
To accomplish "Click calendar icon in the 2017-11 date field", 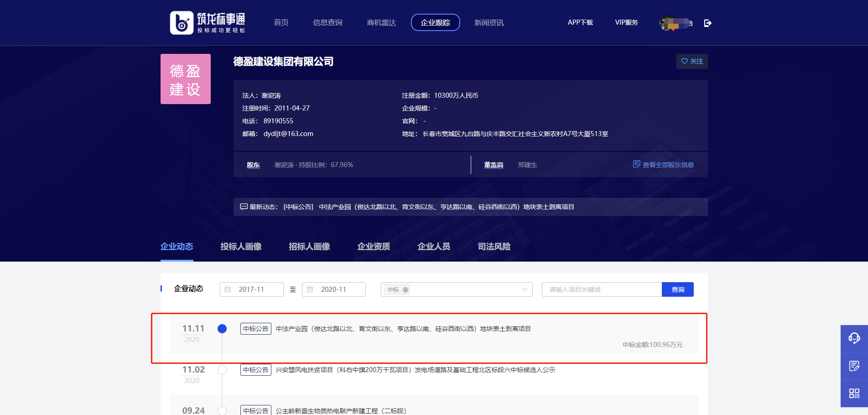I will pyautogui.click(x=229, y=289).
